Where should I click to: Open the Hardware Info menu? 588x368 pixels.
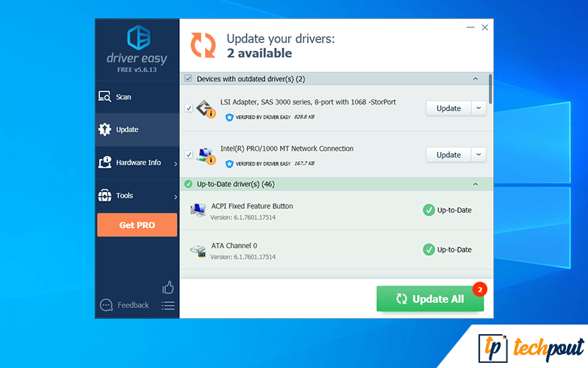pyautogui.click(x=137, y=163)
